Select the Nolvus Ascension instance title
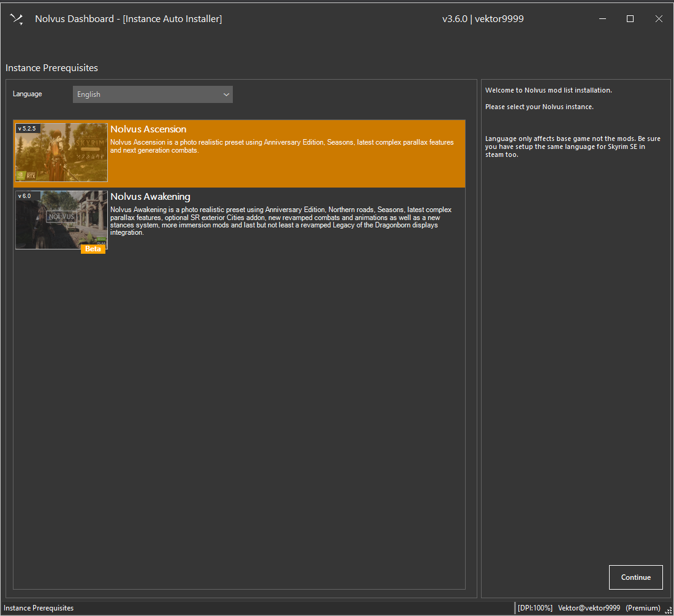The width and height of the screenshot is (674, 616). [x=148, y=129]
